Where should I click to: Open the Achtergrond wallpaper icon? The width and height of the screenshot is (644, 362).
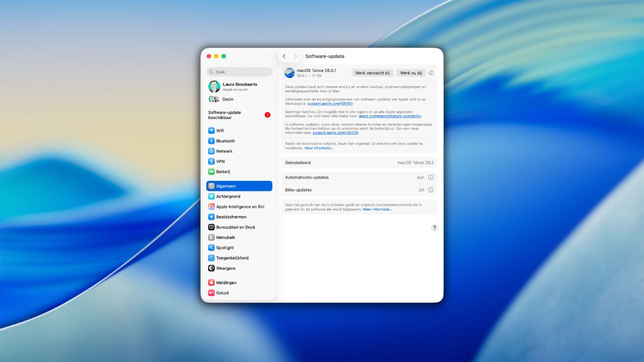211,196
